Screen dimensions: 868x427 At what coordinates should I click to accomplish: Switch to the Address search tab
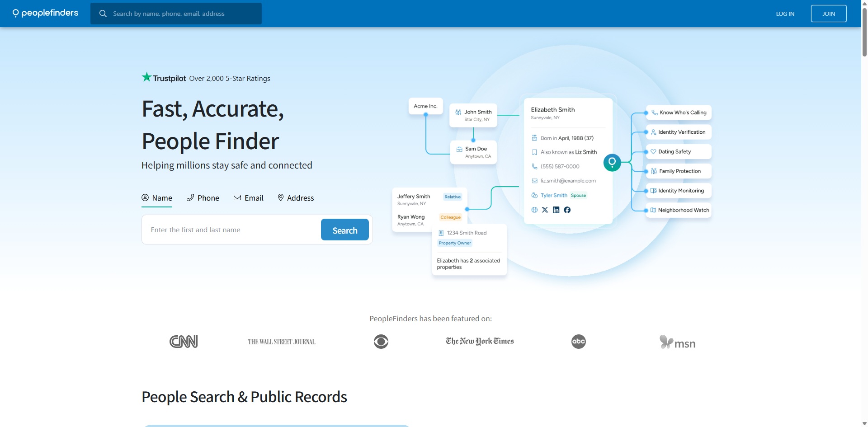click(296, 198)
